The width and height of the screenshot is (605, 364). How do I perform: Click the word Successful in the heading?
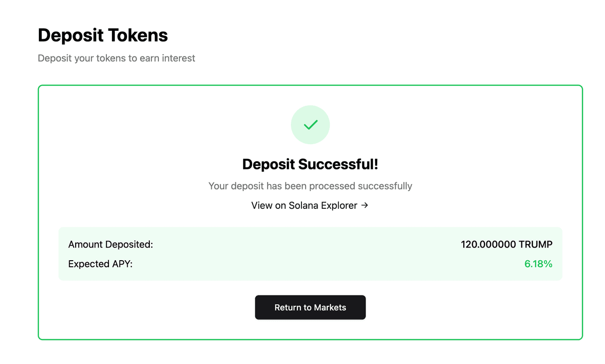point(337,164)
